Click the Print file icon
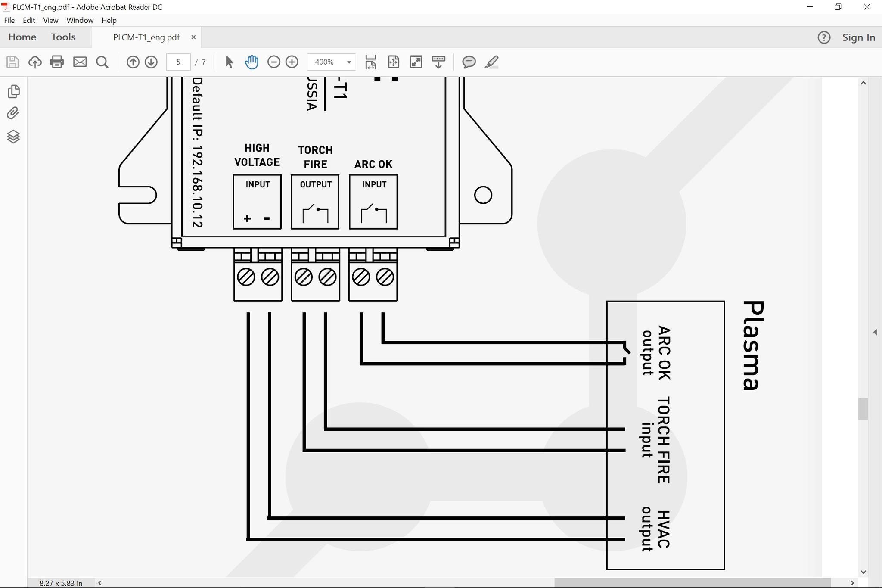The height and width of the screenshot is (588, 882). 57,62
